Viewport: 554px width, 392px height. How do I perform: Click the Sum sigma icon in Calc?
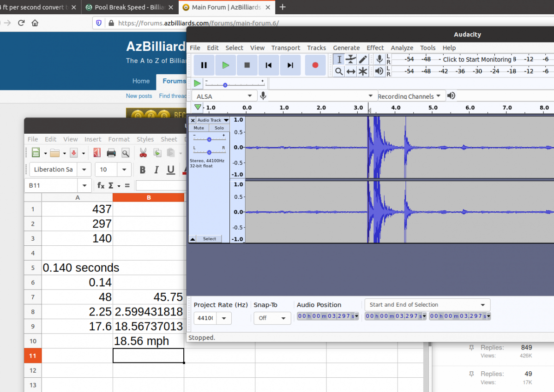pos(111,185)
